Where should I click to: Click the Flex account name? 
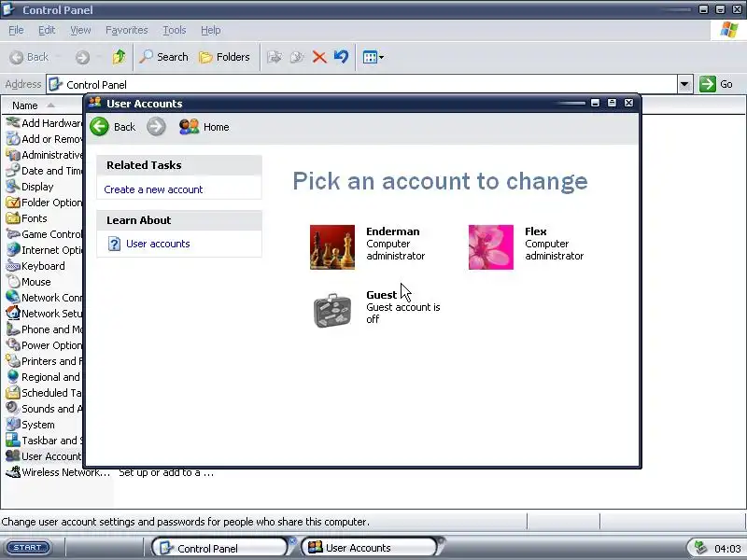point(535,231)
